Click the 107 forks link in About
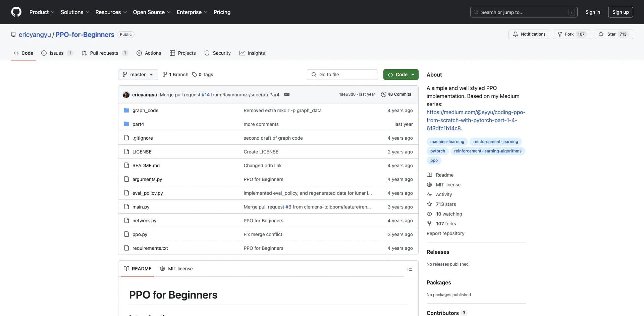The width and height of the screenshot is (644, 316). click(446, 224)
